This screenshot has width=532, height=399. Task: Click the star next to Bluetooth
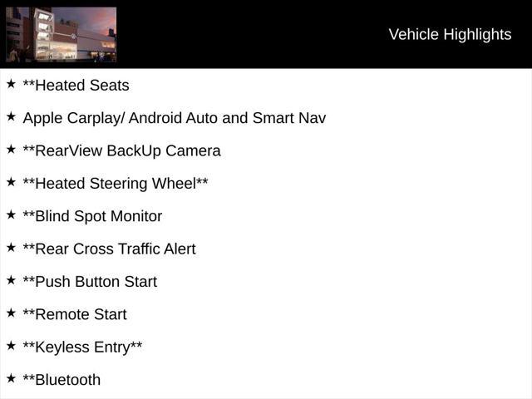tap(11, 378)
